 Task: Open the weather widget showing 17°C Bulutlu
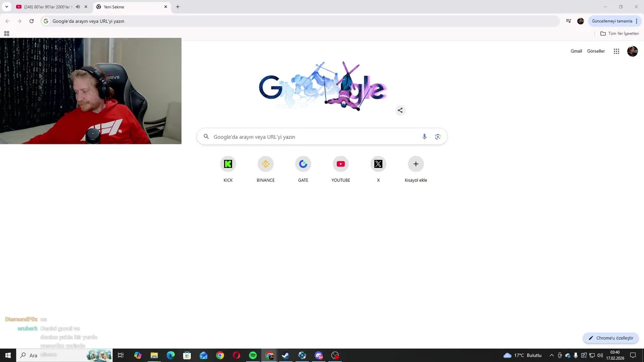coord(522,355)
